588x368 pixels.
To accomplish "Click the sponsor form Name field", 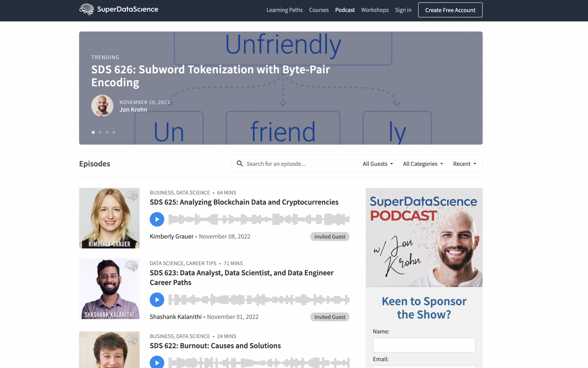I will coord(424,345).
